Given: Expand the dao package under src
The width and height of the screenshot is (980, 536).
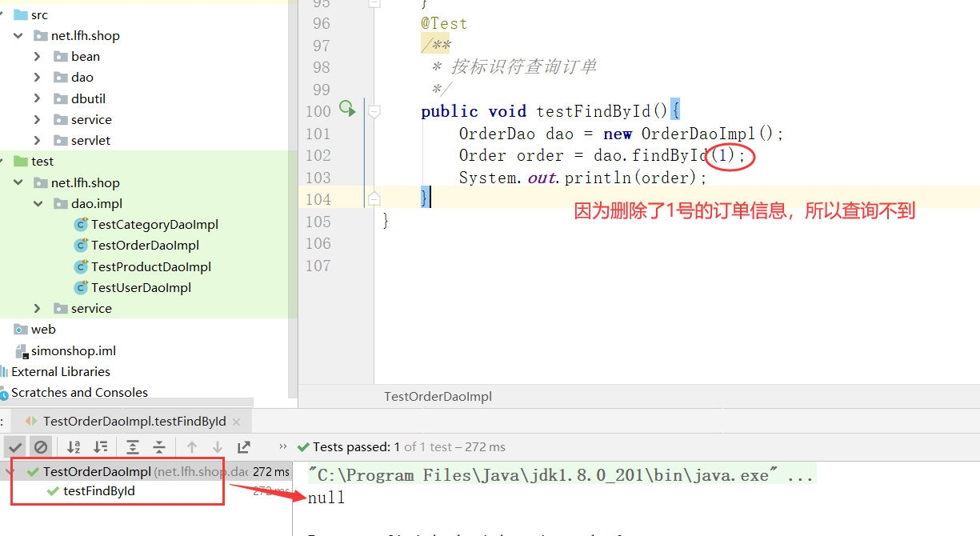Looking at the screenshot, I should (38, 78).
